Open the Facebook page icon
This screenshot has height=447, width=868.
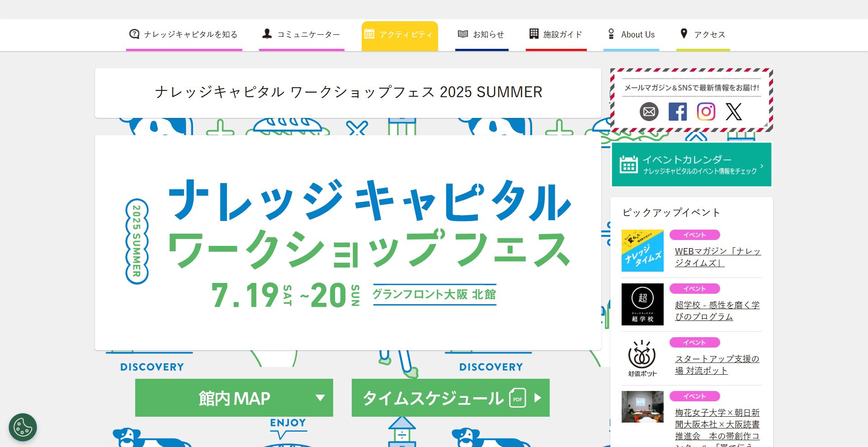[x=678, y=112]
